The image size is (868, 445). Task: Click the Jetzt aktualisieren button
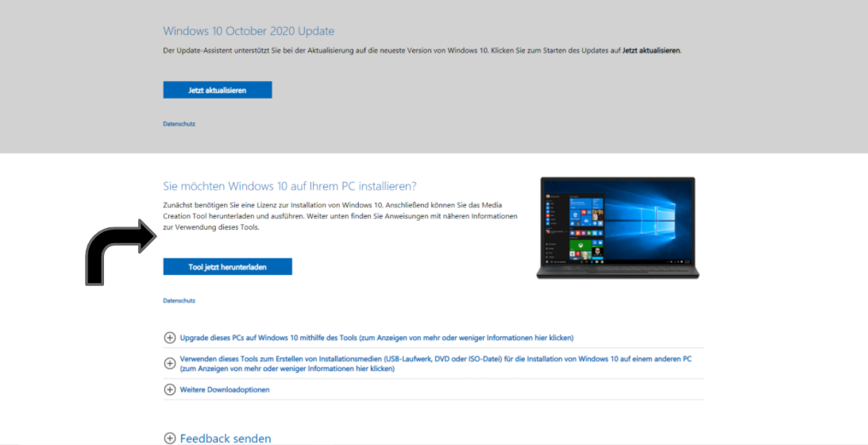(x=218, y=90)
